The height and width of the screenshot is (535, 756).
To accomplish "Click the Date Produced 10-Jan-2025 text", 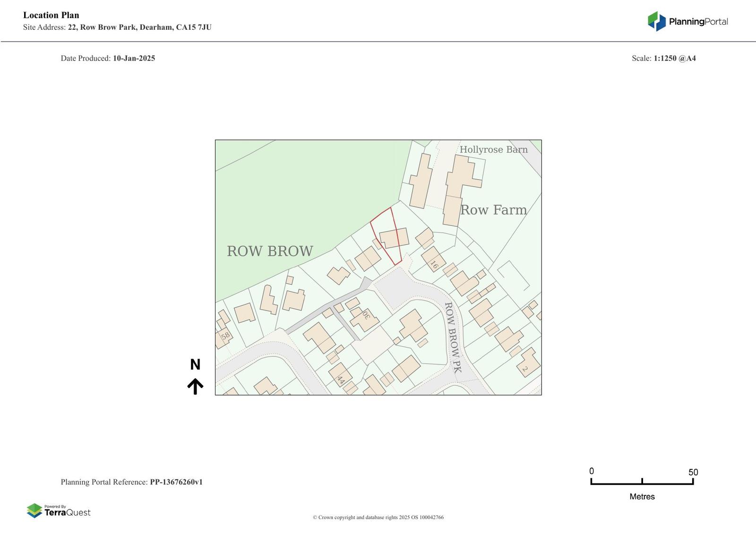I will point(108,59).
